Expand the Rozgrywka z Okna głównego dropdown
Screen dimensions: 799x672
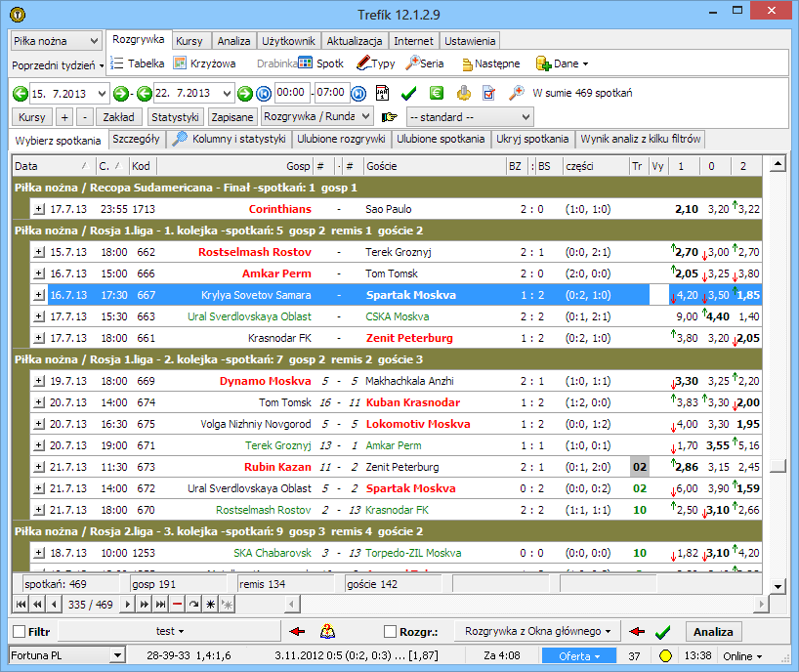click(539, 632)
